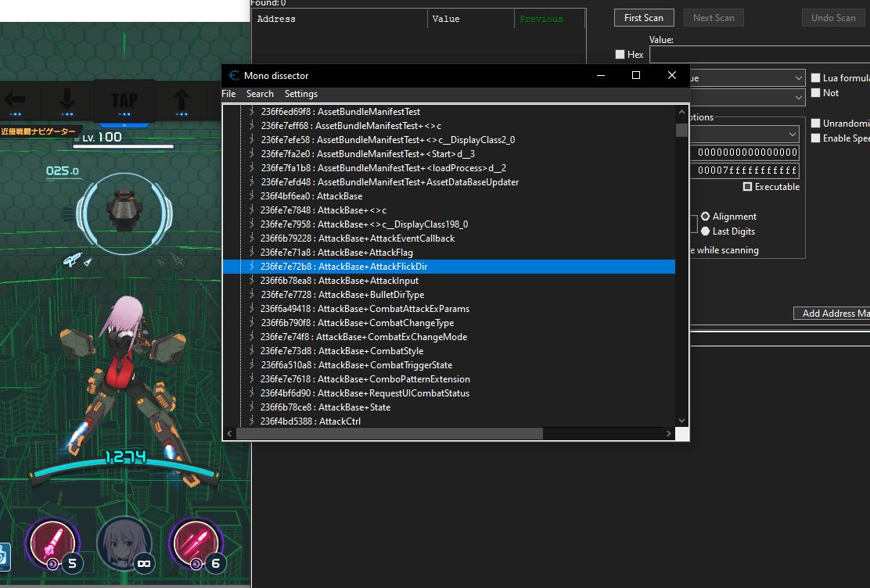Check the Not checkbox

[x=816, y=93]
